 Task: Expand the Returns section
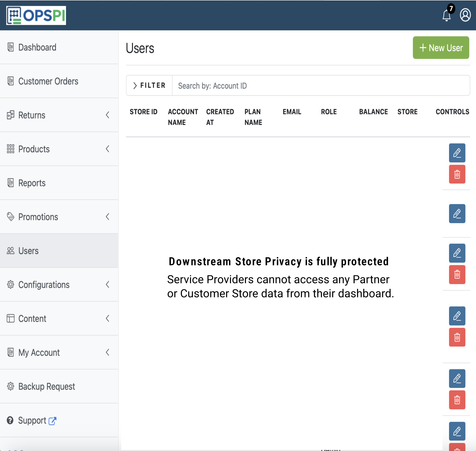[108, 115]
